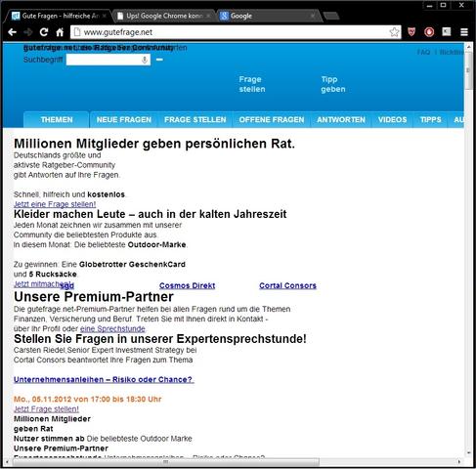
Task: Click the 'Millionen Mitglieder geben persönlichen Rat.' heading
Action: [154, 144]
